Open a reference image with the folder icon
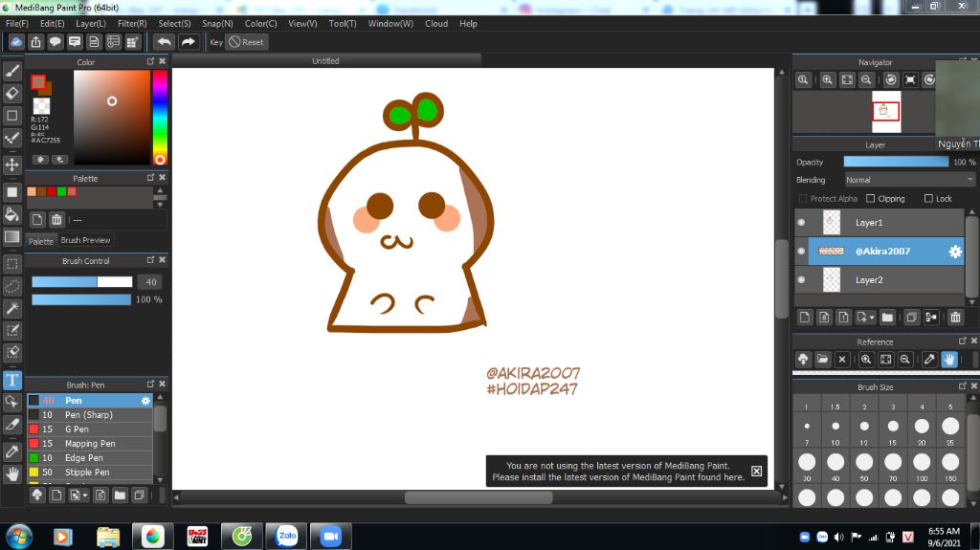Screen dimensions: 980x550 pyautogui.click(x=822, y=360)
